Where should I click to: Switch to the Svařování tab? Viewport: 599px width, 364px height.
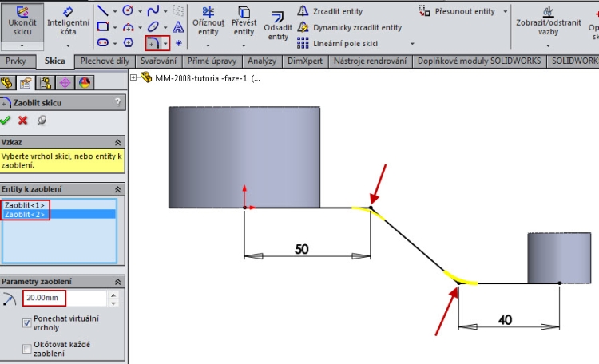pyautogui.click(x=158, y=61)
